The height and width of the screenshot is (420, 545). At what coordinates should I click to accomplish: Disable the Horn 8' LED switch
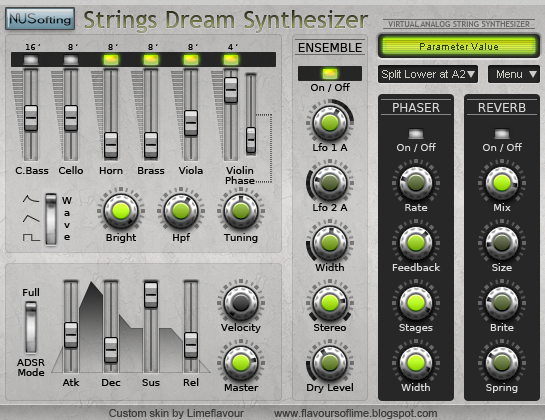(111, 59)
